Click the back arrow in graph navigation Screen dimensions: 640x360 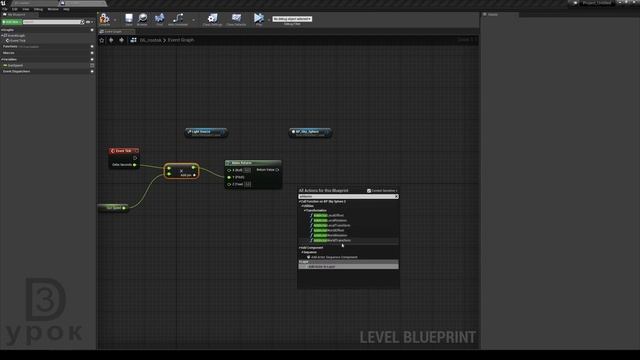(111, 40)
